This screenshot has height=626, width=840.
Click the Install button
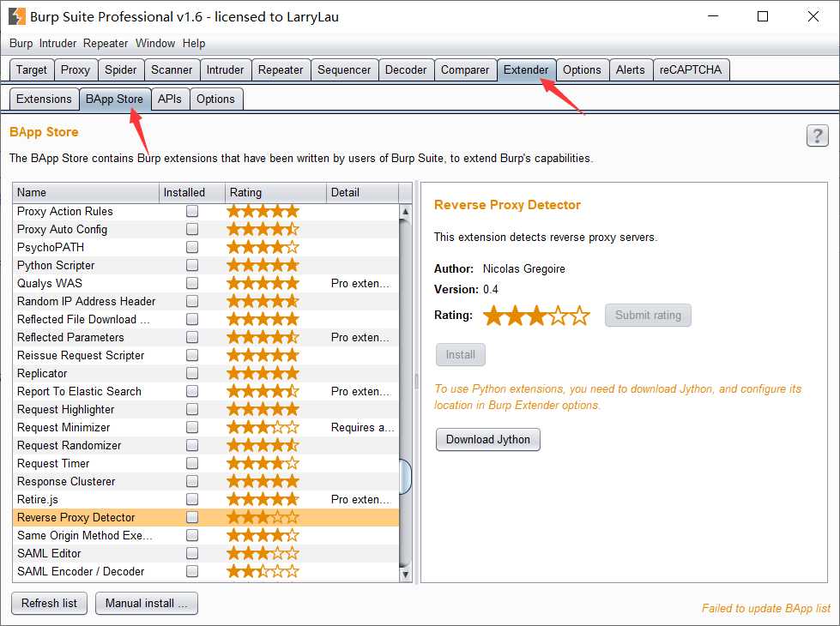coord(461,354)
